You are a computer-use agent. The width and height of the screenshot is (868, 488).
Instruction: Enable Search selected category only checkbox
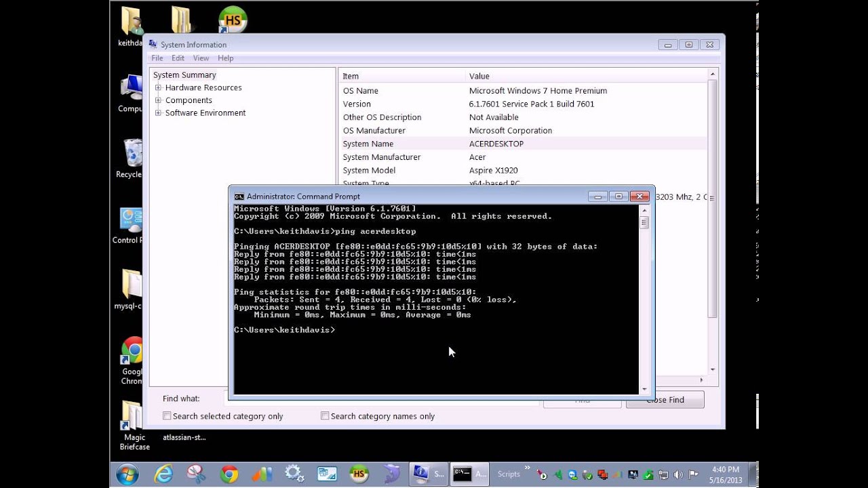click(167, 415)
